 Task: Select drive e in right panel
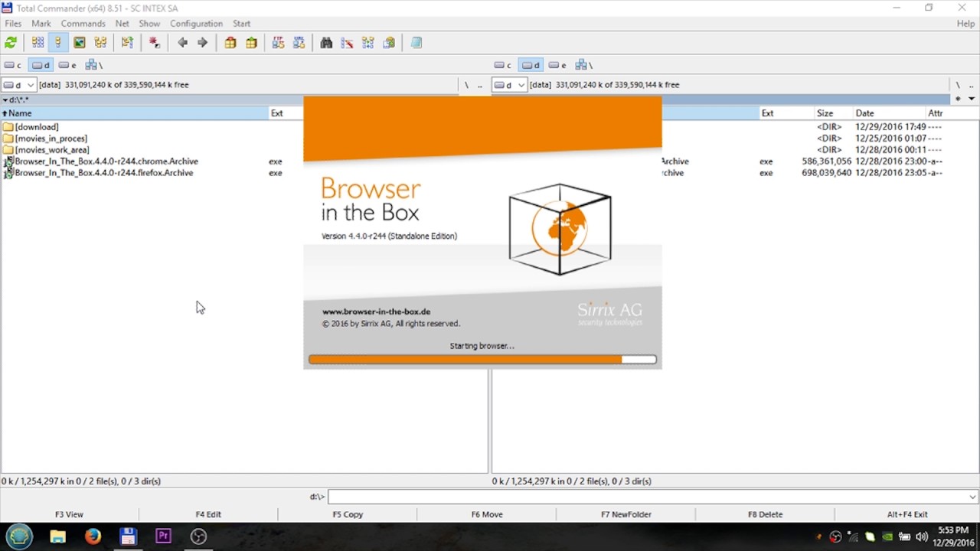[x=557, y=65]
